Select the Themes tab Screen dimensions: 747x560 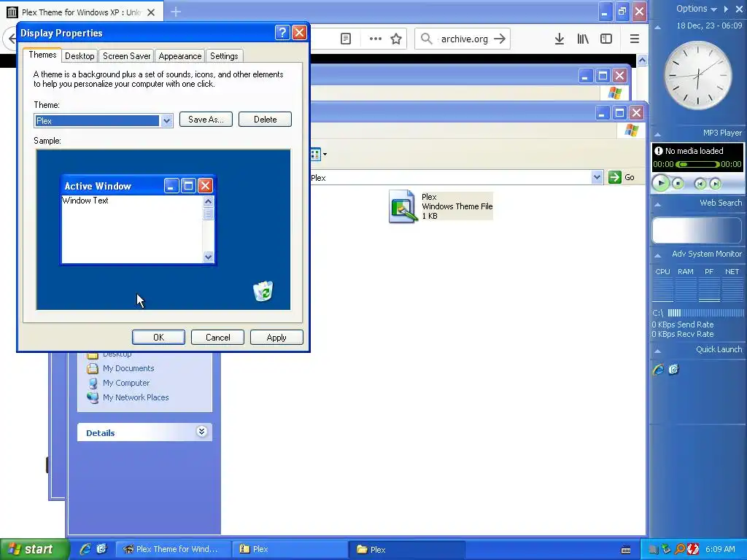click(x=42, y=55)
